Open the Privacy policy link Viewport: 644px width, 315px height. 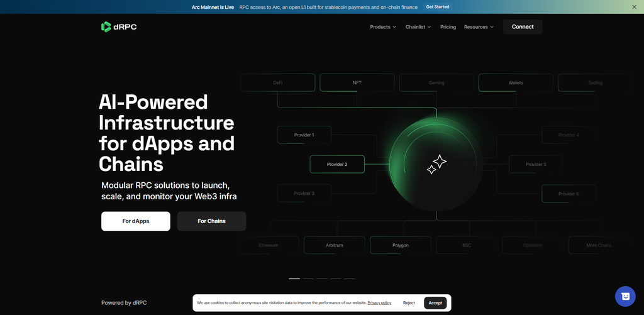379,302
